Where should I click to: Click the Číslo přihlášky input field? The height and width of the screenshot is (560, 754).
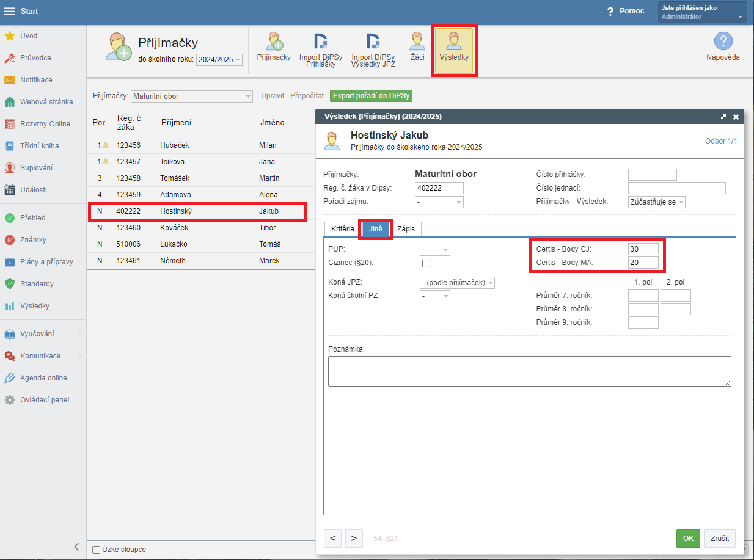pyautogui.click(x=653, y=175)
